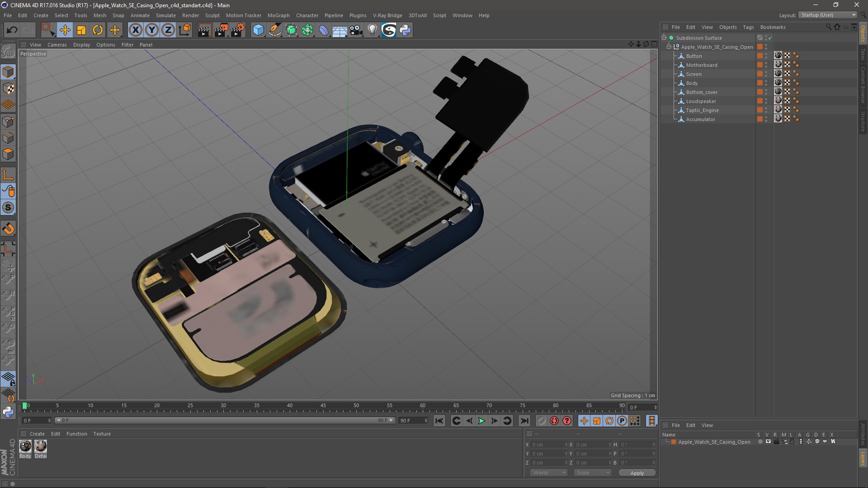Toggle visibility dots for Body object
The width and height of the screenshot is (868, 488).
[x=766, y=83]
